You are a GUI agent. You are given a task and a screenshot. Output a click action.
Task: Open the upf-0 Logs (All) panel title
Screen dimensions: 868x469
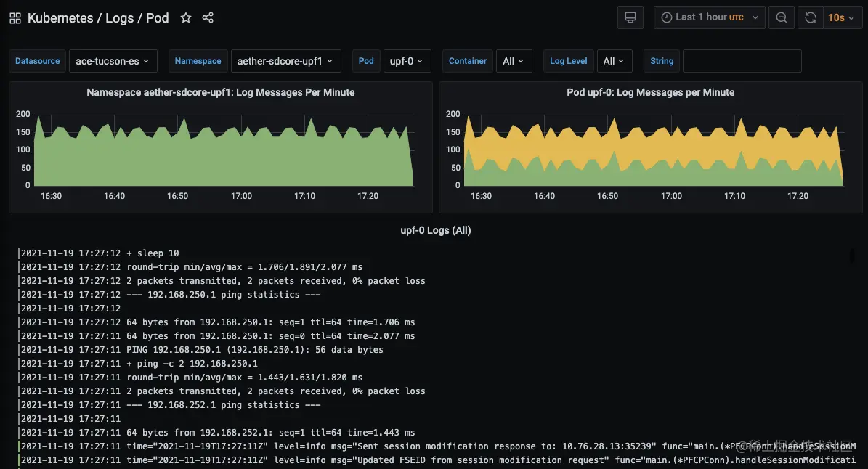(x=436, y=231)
